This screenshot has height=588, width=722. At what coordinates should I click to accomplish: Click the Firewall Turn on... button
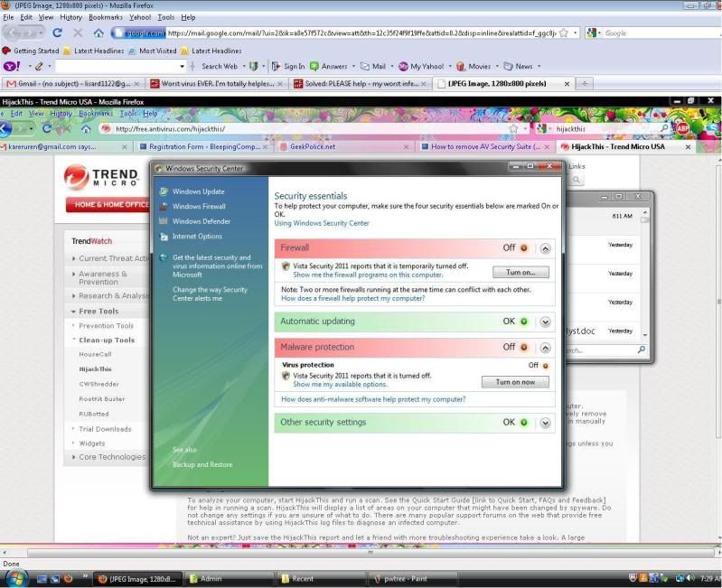pyautogui.click(x=520, y=272)
